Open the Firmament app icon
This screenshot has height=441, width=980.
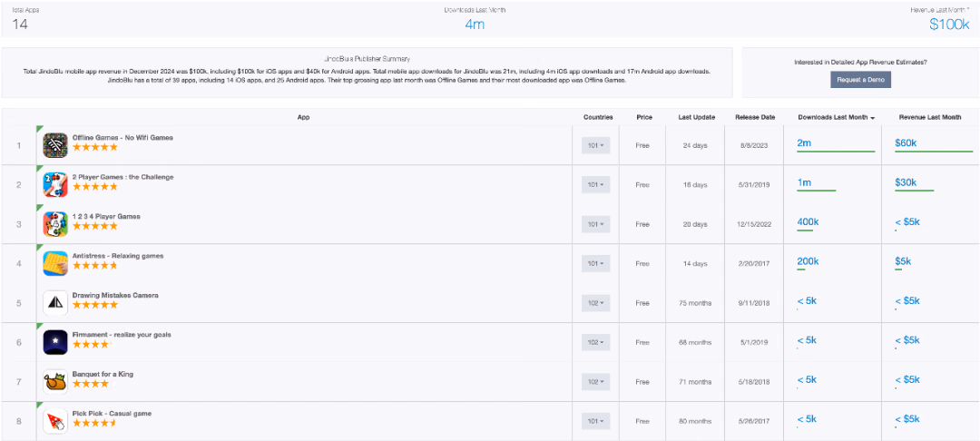click(55, 342)
